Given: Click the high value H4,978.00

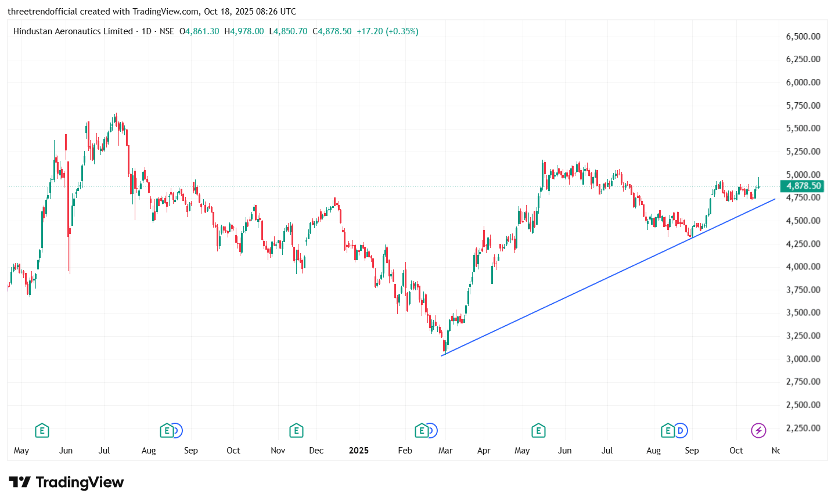Looking at the screenshot, I should 244,31.
